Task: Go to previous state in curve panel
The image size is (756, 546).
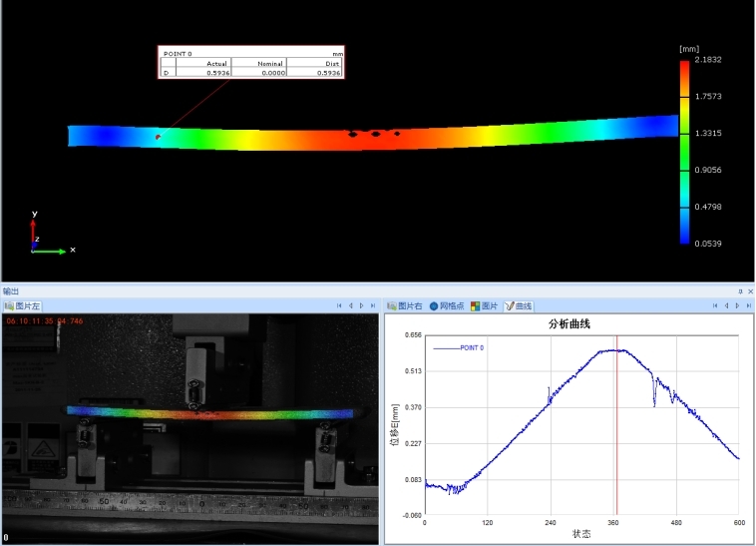Action: click(x=726, y=305)
